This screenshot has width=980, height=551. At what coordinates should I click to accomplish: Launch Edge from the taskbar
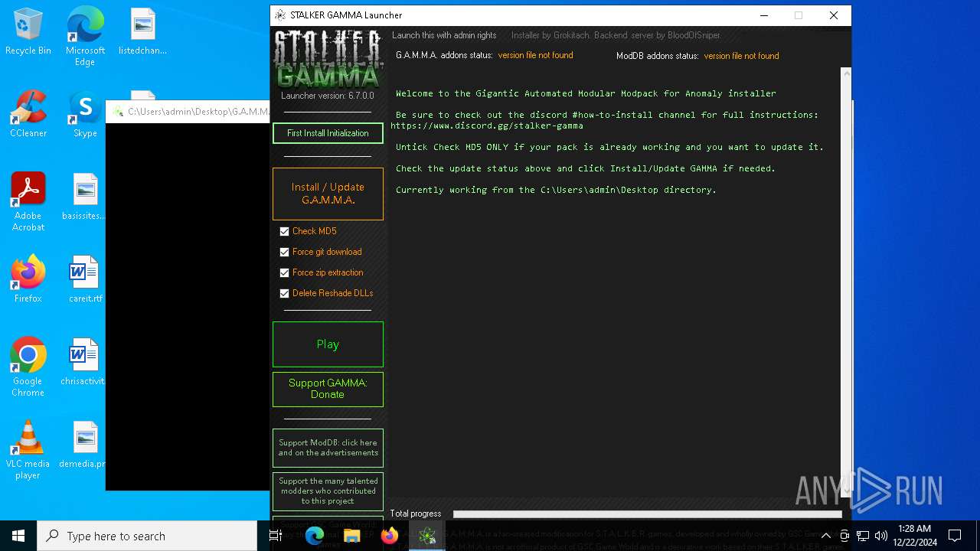point(315,536)
